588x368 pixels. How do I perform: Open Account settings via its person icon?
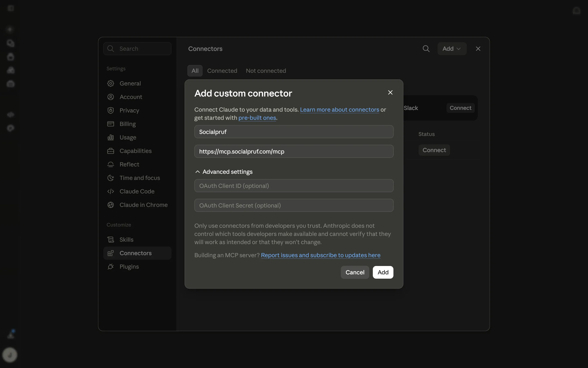(110, 97)
